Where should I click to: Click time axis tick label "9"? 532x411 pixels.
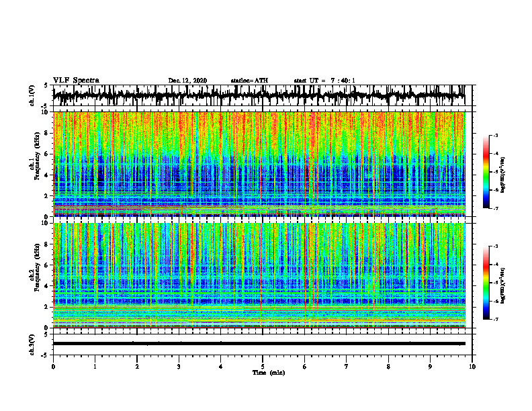pos(430,367)
